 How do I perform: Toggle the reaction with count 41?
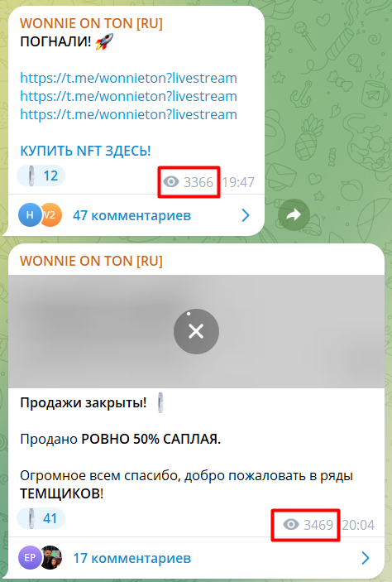(x=41, y=517)
